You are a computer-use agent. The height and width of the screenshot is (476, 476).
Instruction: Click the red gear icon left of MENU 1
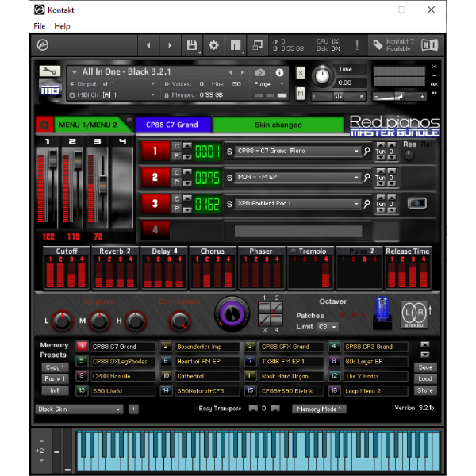coord(44,125)
